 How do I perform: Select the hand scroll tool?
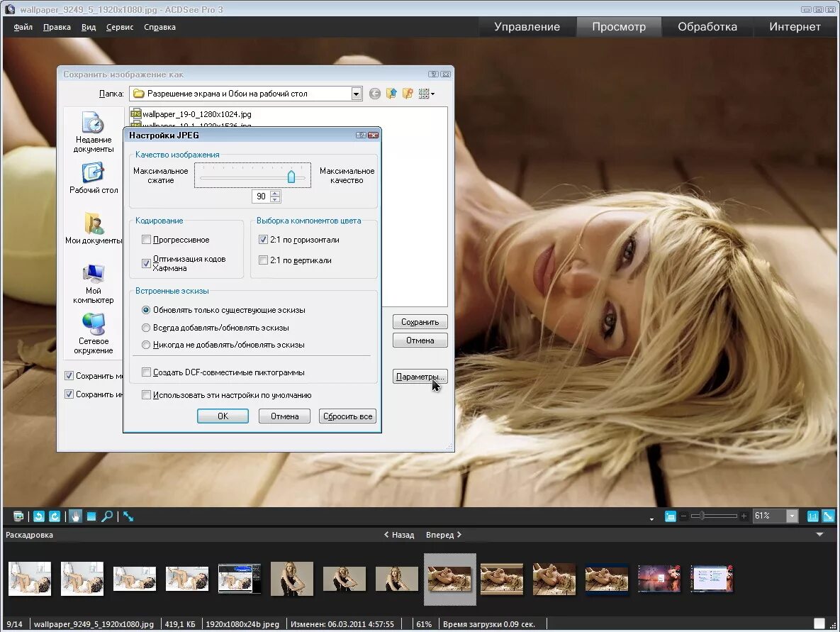(x=76, y=516)
